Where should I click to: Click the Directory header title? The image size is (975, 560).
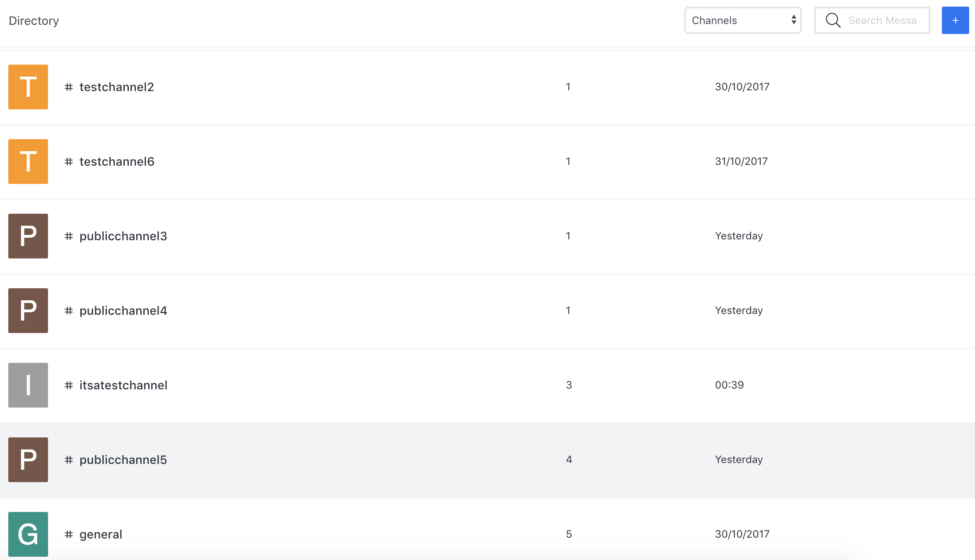34,21
